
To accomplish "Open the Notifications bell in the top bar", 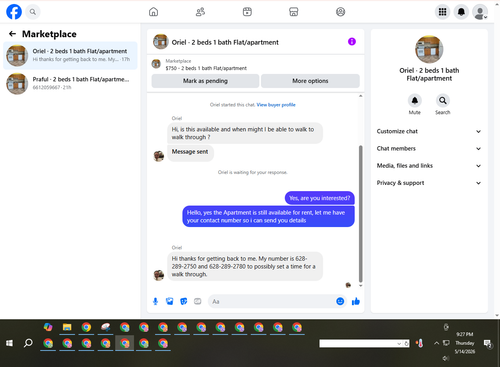I will pyautogui.click(x=461, y=12).
